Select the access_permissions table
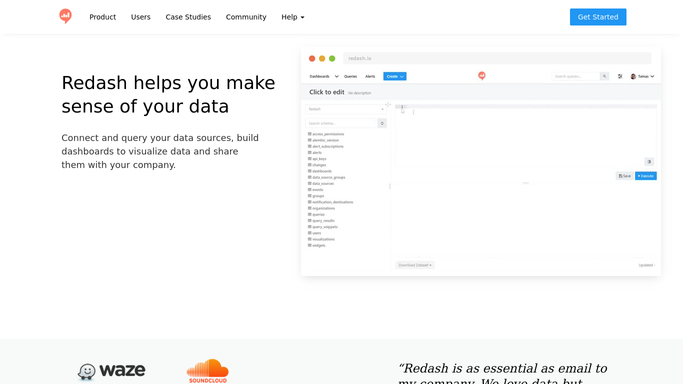Screen dimensions: 683x384 point(328,134)
